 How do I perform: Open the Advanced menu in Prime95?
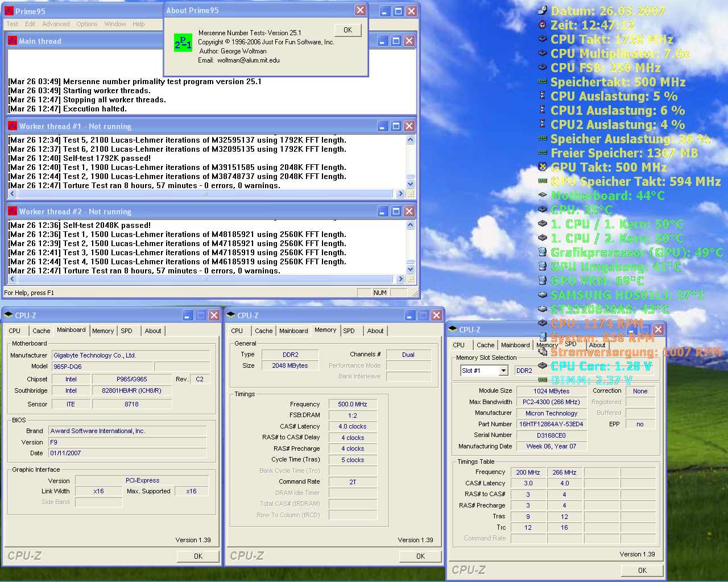tap(56, 24)
